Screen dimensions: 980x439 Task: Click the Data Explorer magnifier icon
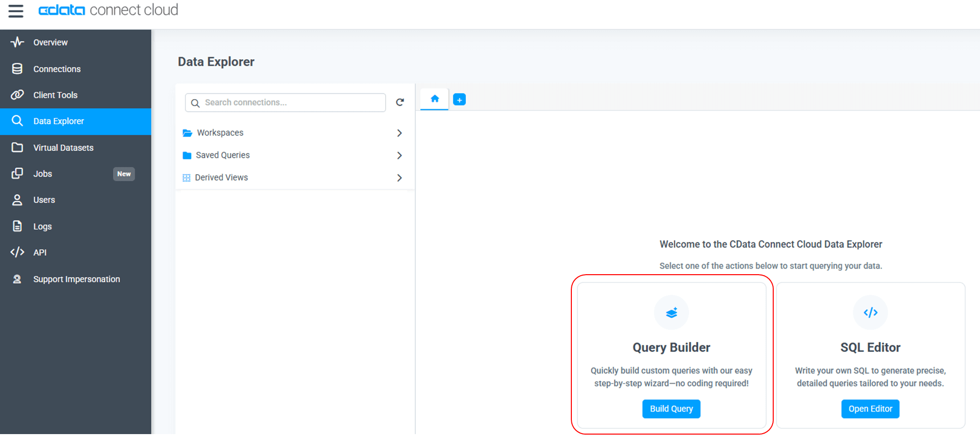(17, 121)
